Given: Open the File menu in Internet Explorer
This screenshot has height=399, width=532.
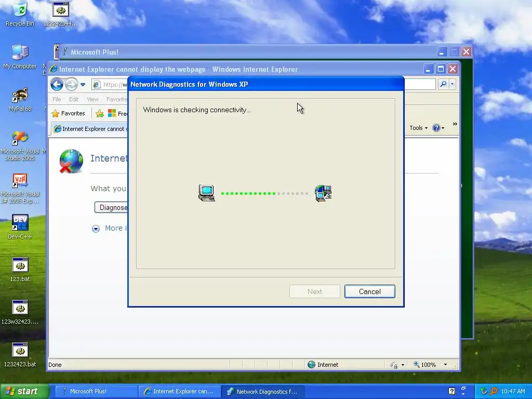Looking at the screenshot, I should point(57,99).
